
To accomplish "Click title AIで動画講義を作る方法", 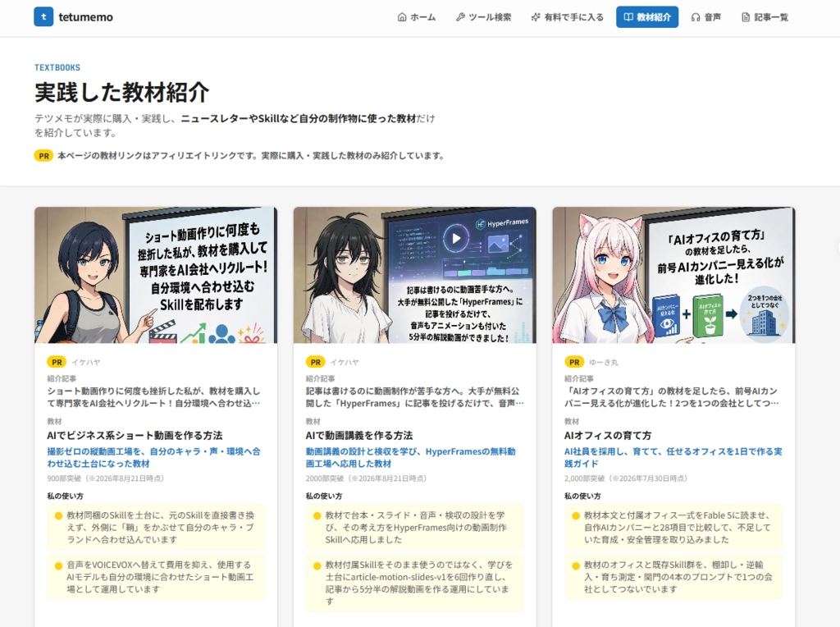I will point(359,435).
